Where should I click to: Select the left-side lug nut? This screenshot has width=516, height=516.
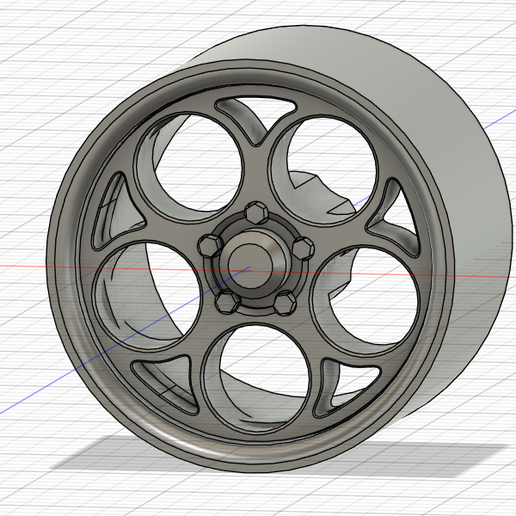(x=210, y=246)
